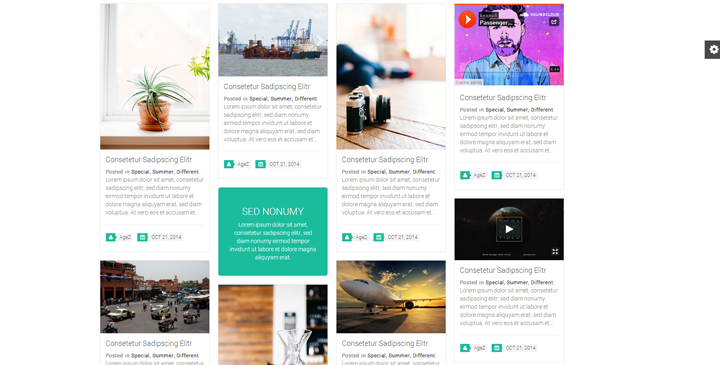
Task: Click OCT 21, 2014 date under plant post
Action: pyautogui.click(x=166, y=237)
